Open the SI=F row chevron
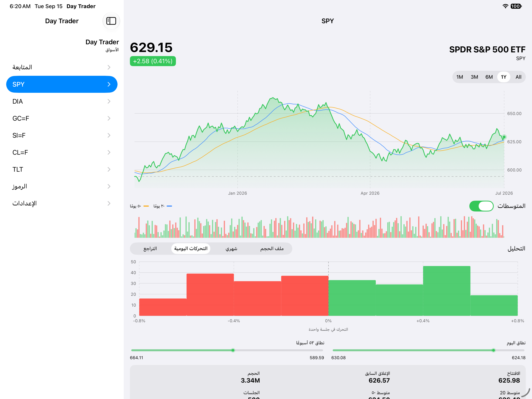Screen dimensions: 532x399 [x=109, y=135]
